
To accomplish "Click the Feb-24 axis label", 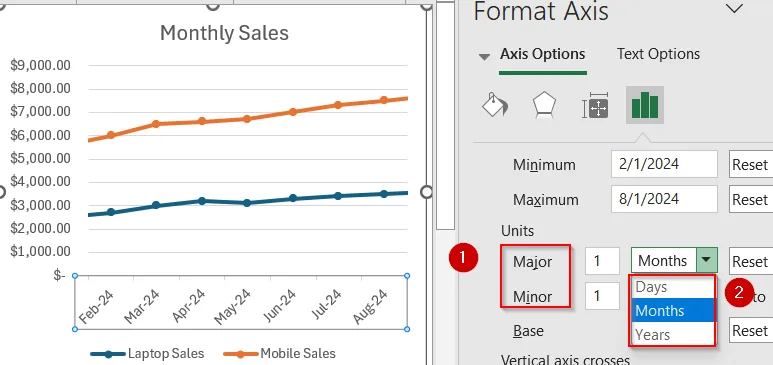I will (96, 306).
